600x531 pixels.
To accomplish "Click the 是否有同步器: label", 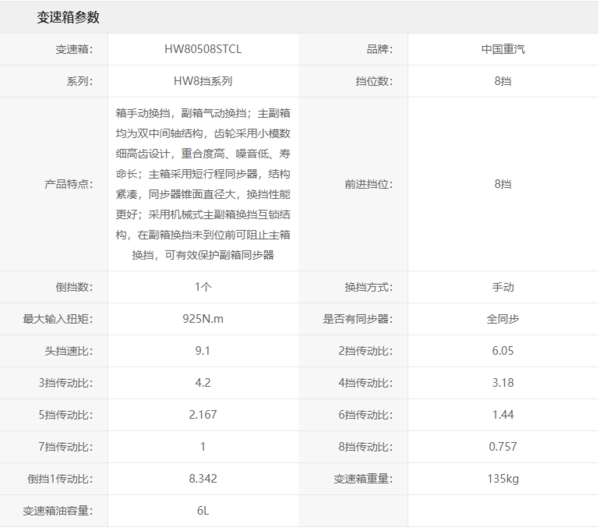I will click(x=357, y=319).
